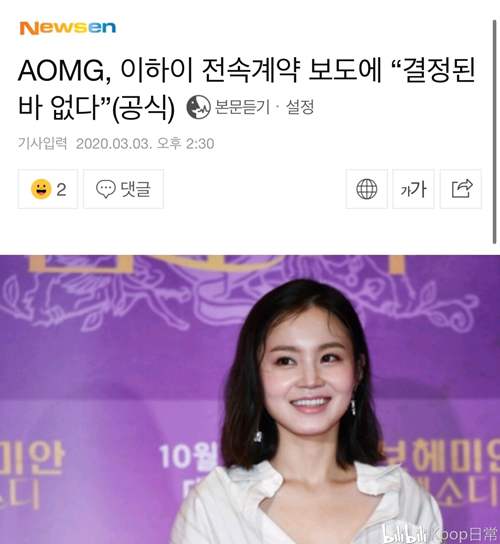Image resolution: width=500 pixels, height=544 pixels.
Task: Change font size with 가가 button
Action: [413, 189]
